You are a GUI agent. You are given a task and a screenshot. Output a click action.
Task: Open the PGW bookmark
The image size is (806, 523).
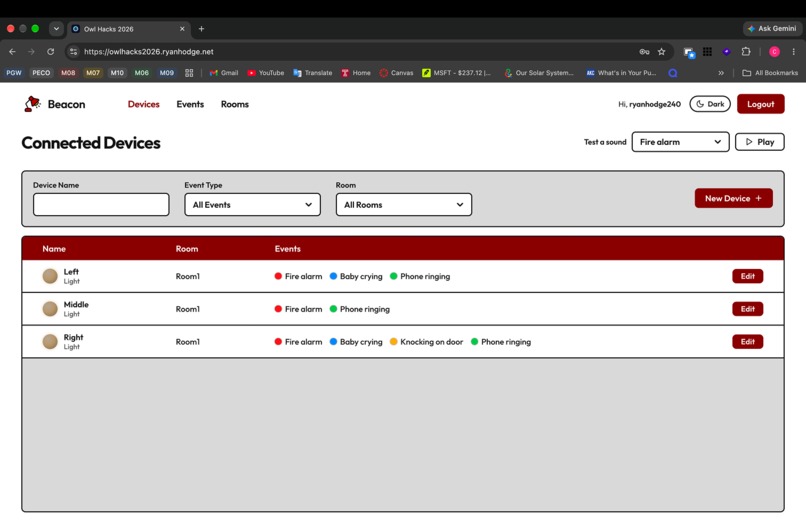click(14, 73)
